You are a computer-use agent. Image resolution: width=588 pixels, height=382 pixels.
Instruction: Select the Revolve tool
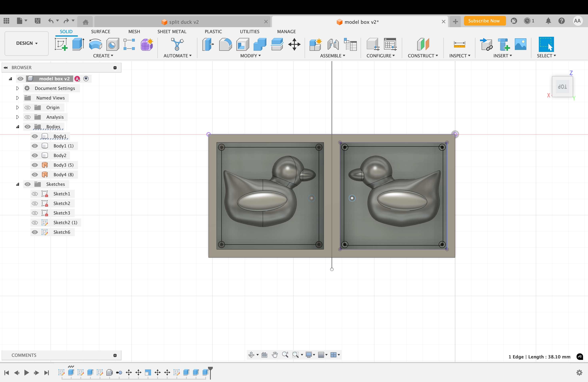[x=95, y=44]
